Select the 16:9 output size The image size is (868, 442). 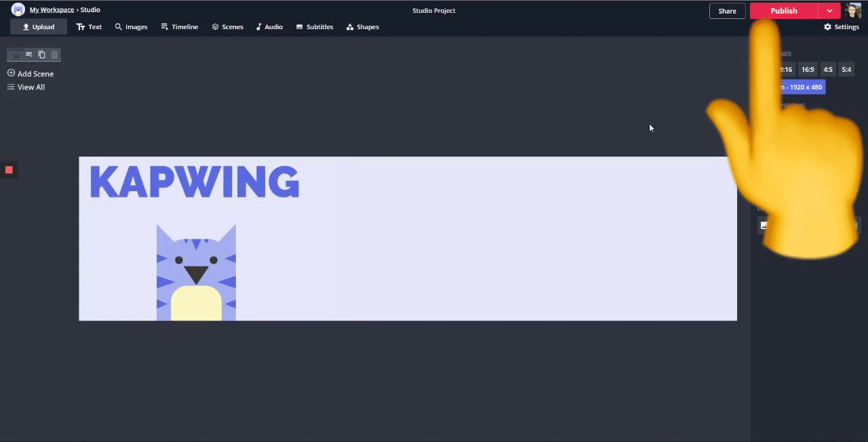pos(808,69)
